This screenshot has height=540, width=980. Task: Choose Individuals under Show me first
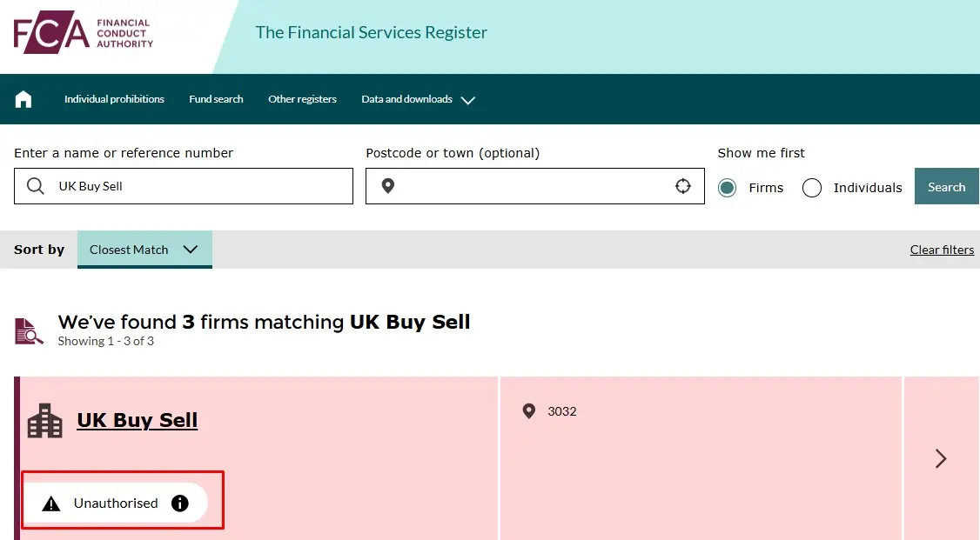pos(811,187)
